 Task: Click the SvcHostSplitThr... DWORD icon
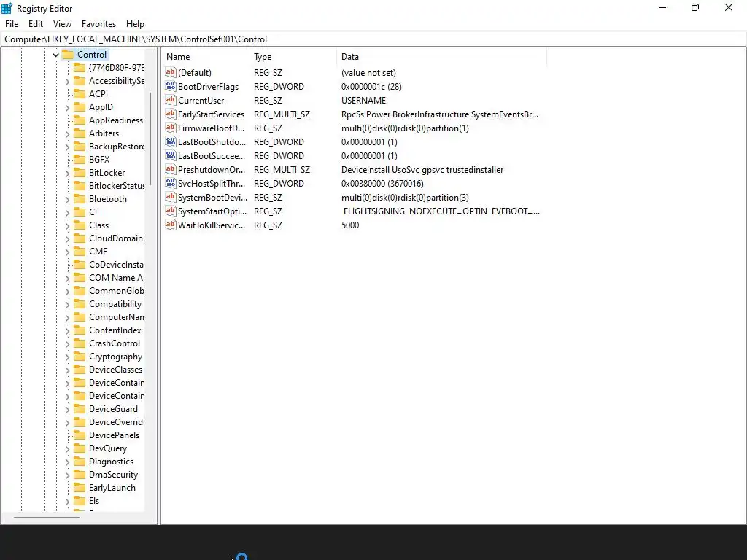click(x=171, y=183)
